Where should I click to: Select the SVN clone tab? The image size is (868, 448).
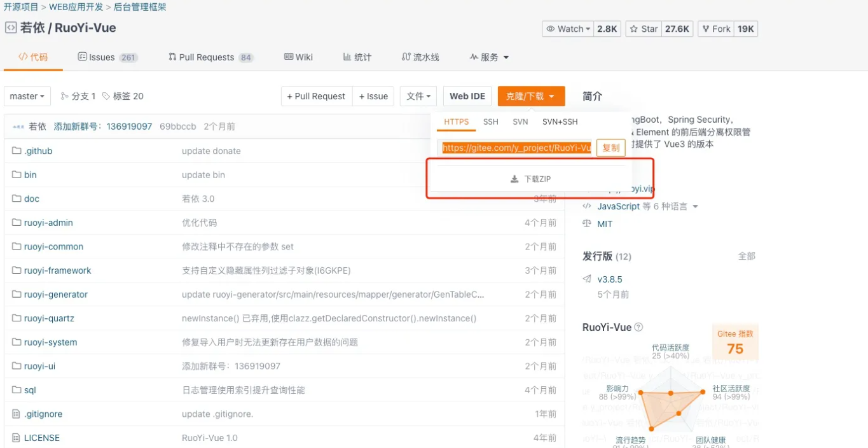coord(520,122)
